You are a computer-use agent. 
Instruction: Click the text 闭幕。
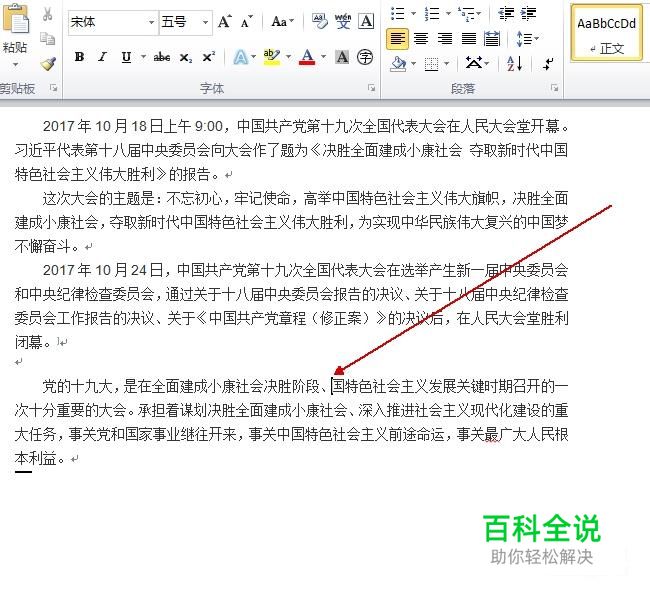coord(33,343)
